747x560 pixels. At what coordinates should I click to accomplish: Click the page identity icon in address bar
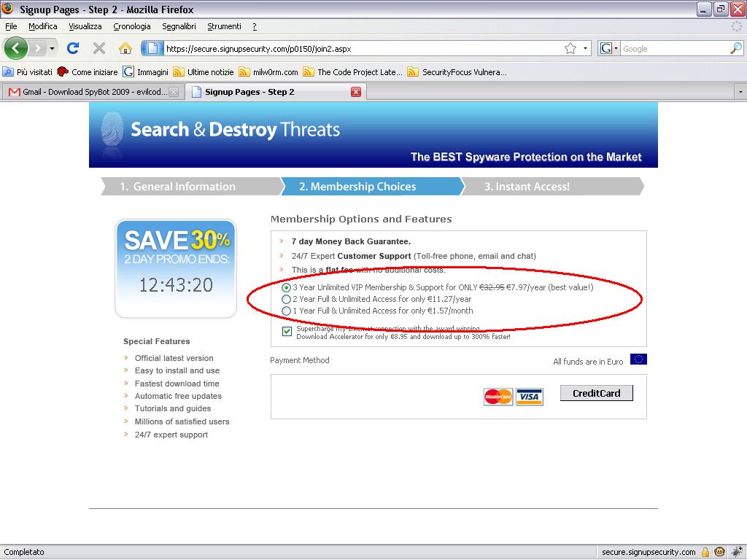point(152,48)
